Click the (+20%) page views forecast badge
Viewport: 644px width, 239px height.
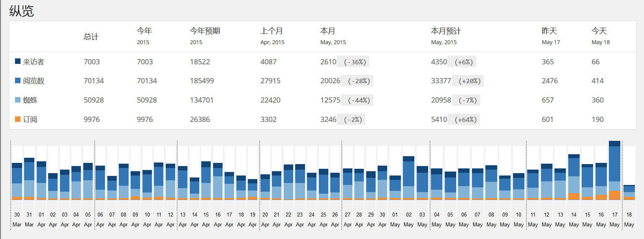(x=470, y=81)
